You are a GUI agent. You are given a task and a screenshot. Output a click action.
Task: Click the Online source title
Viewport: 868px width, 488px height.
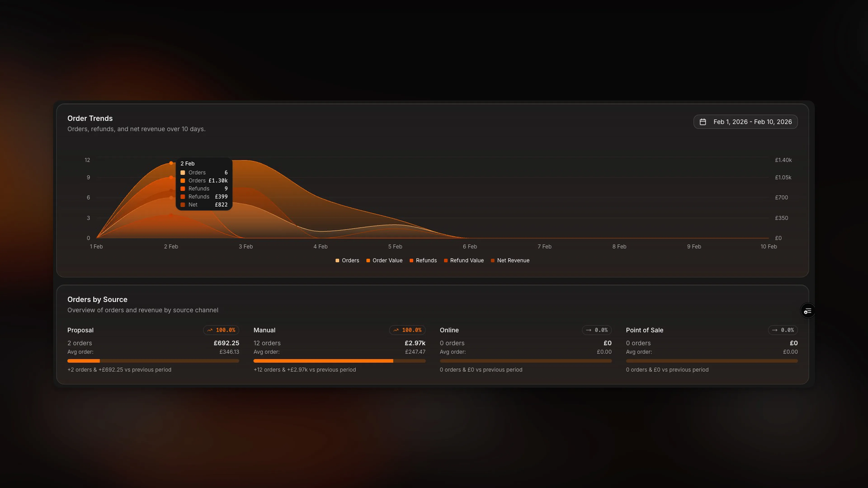(449, 330)
